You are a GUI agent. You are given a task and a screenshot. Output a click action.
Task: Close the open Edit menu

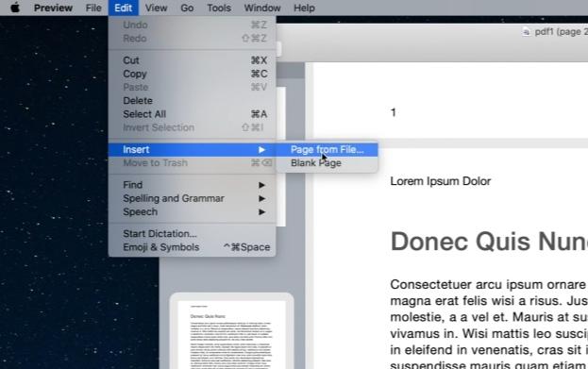124,8
